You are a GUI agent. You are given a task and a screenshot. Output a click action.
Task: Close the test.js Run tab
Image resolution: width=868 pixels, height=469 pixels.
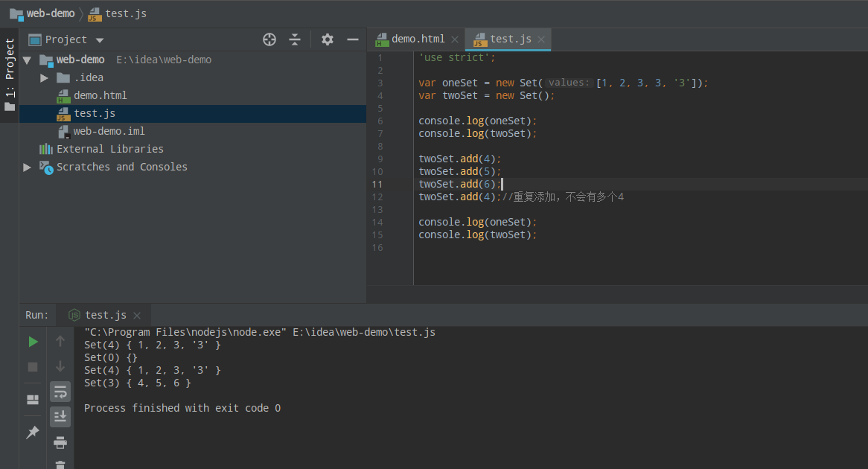(137, 315)
